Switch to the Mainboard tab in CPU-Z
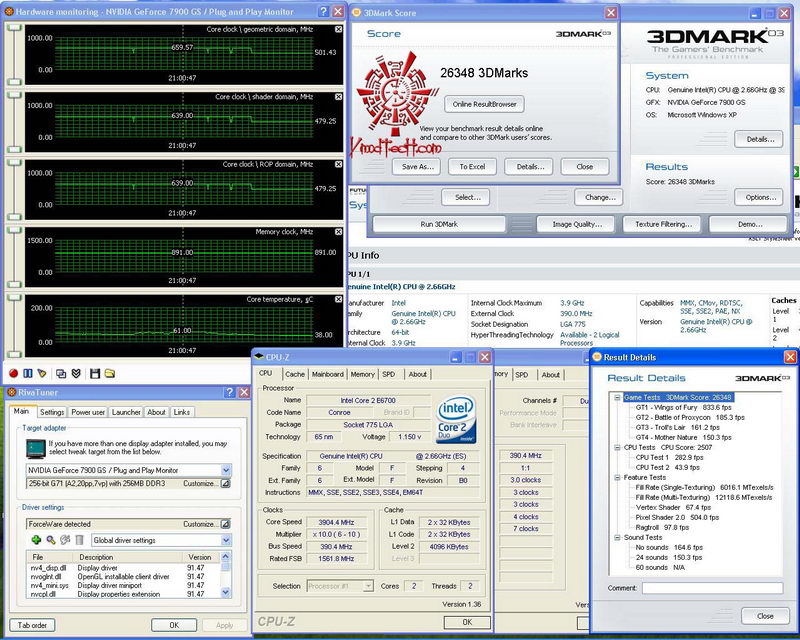This screenshot has height=640, width=800. point(328,374)
